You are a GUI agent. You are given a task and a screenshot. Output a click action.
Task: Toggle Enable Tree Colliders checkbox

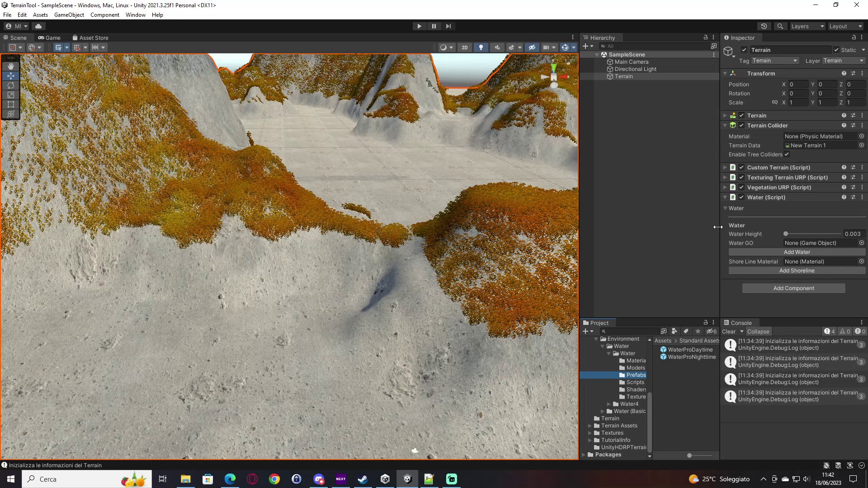point(787,155)
